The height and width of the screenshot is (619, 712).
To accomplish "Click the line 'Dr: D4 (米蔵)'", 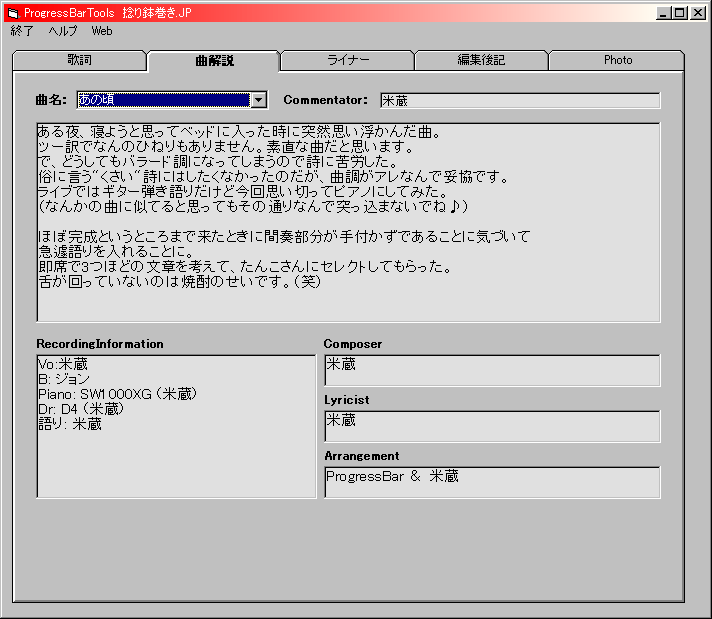I will click(x=81, y=409).
